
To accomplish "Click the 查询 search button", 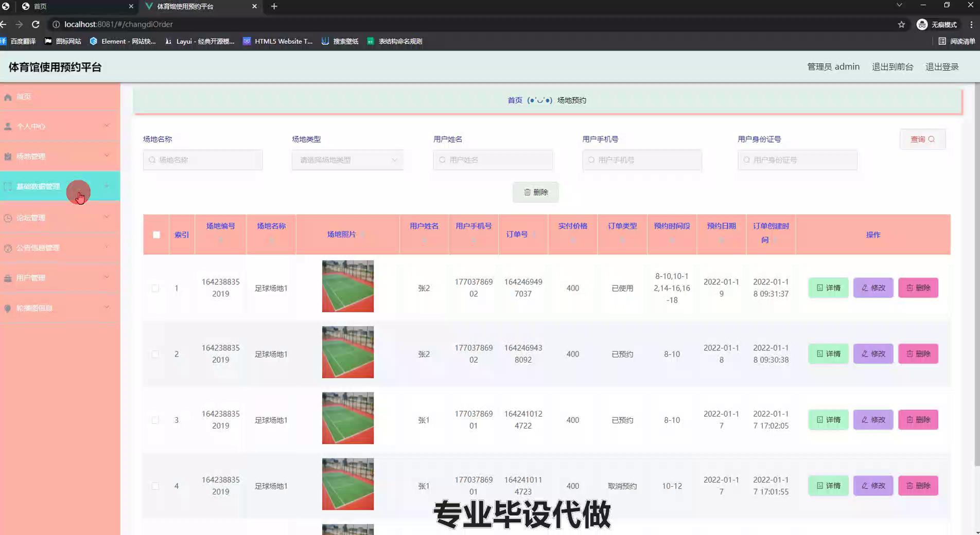I will [922, 139].
